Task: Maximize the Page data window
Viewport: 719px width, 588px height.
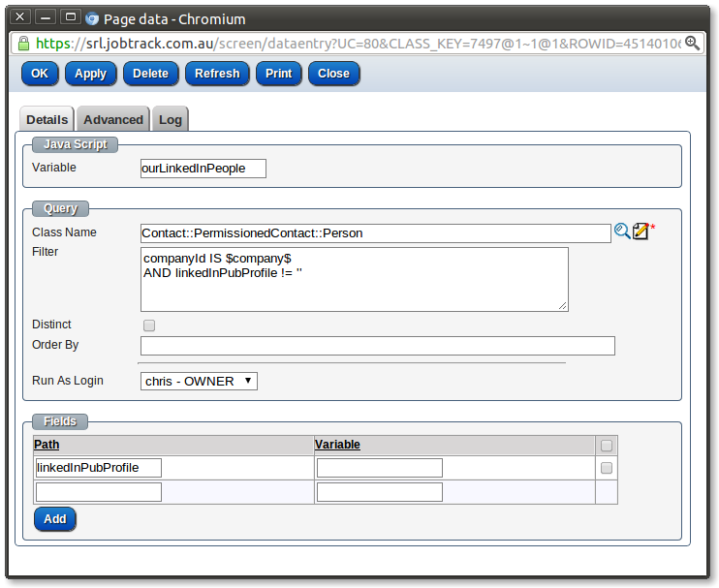Action: pyautogui.click(x=70, y=17)
